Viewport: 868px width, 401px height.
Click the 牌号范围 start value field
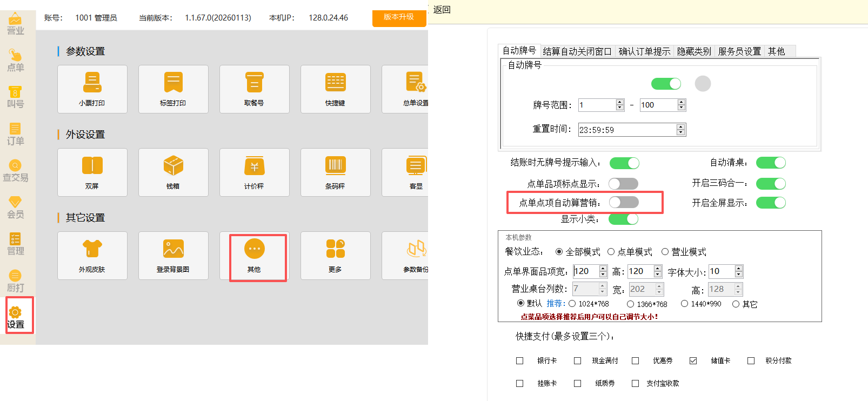597,105
